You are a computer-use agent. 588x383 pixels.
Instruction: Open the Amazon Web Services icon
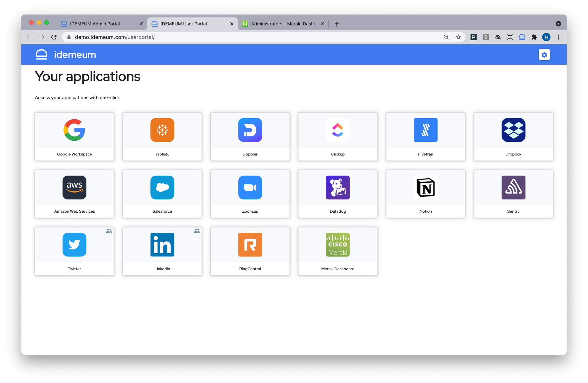click(x=74, y=187)
